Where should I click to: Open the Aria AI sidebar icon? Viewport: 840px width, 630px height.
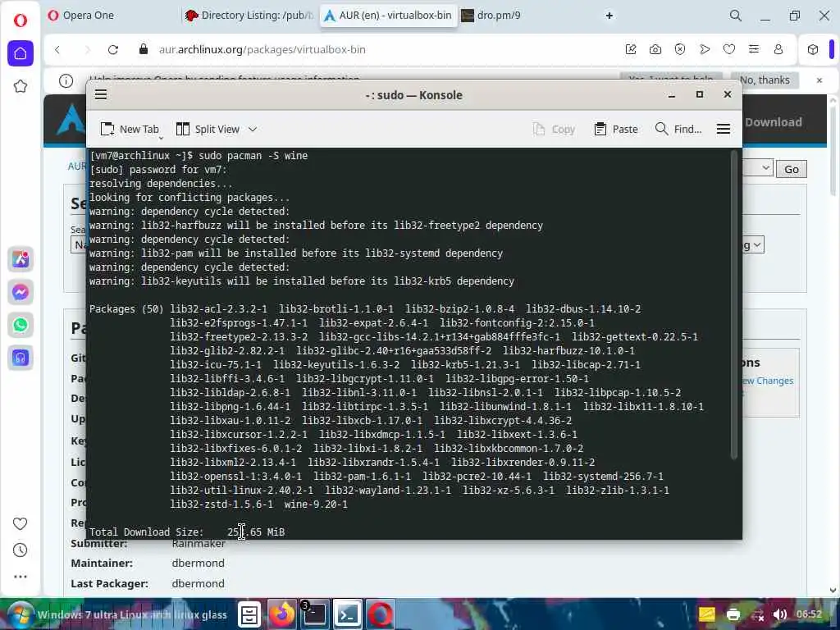coord(21,259)
